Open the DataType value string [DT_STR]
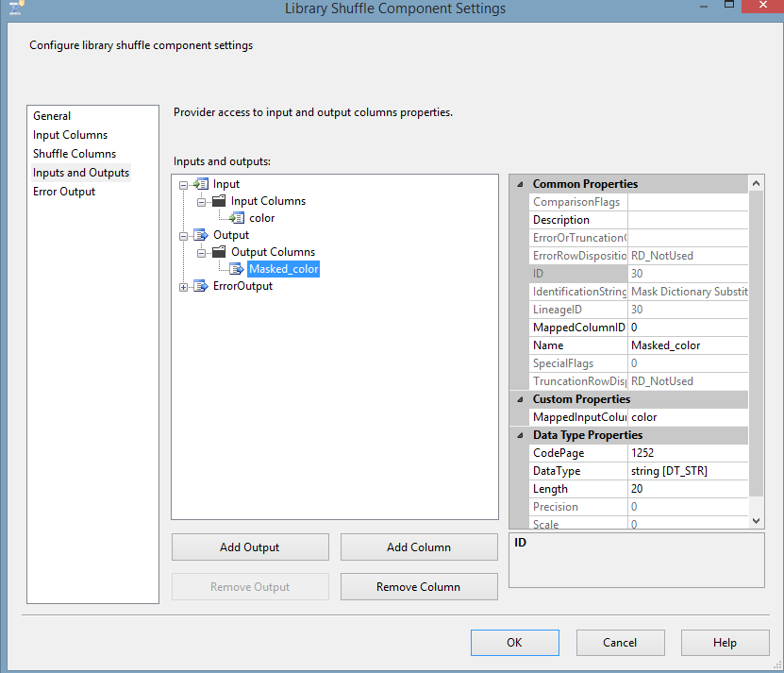This screenshot has width=784, height=673. [688, 471]
